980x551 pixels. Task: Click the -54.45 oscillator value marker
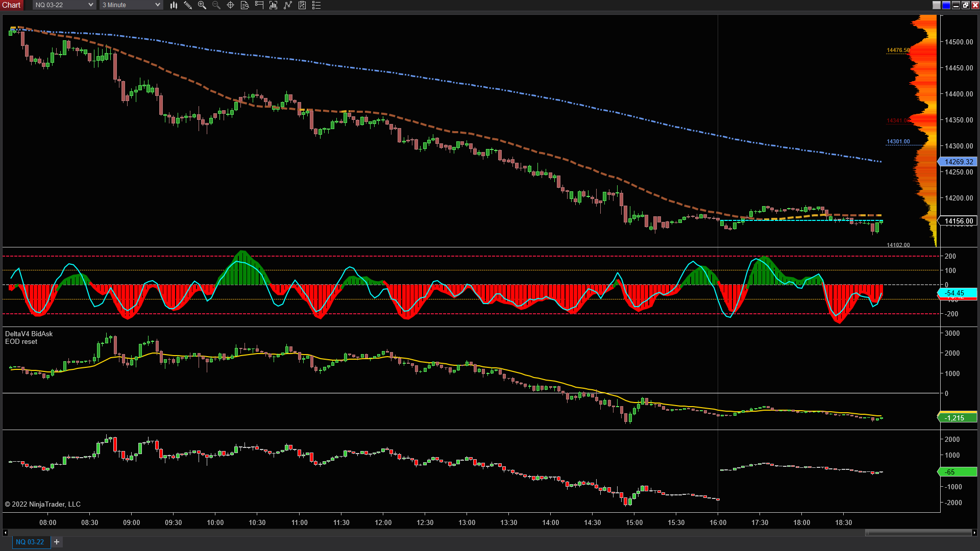[958, 293]
